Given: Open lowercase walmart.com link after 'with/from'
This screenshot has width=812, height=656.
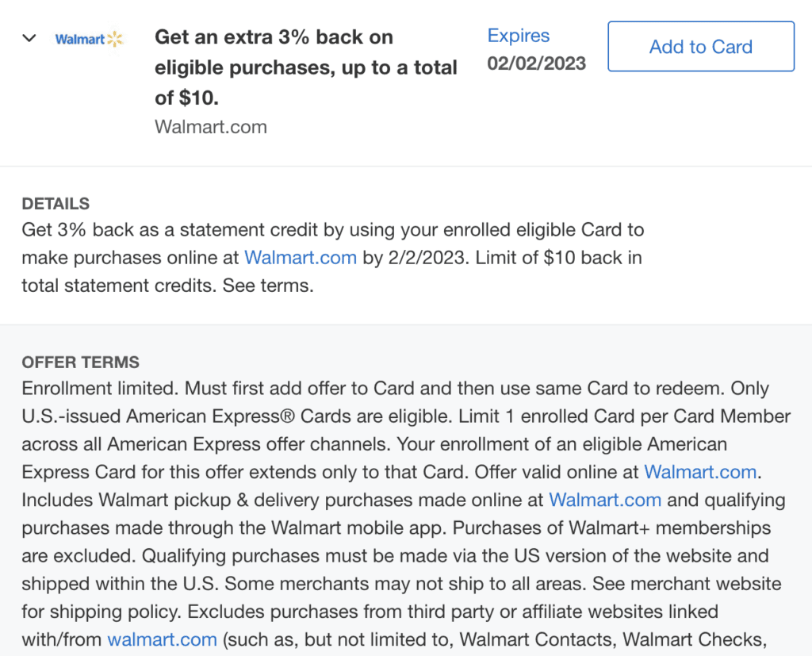Looking at the screenshot, I should pyautogui.click(x=162, y=639).
